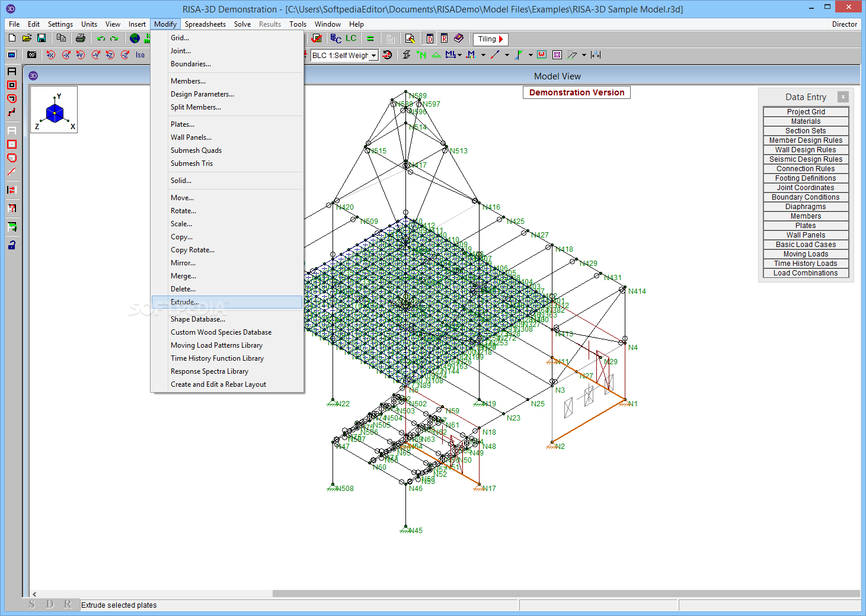Open dropdown arrow beside grey plates icon
The width and height of the screenshot is (866, 616).
584,55
